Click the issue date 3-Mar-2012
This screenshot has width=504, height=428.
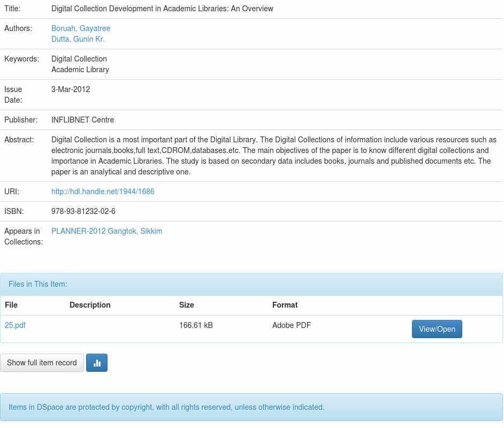click(71, 89)
